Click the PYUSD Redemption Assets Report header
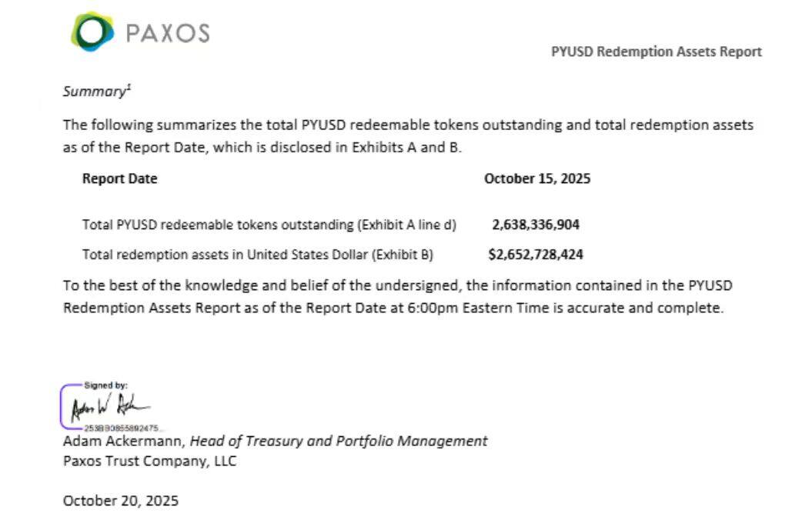This screenshot has width=812, height=520. (x=656, y=52)
